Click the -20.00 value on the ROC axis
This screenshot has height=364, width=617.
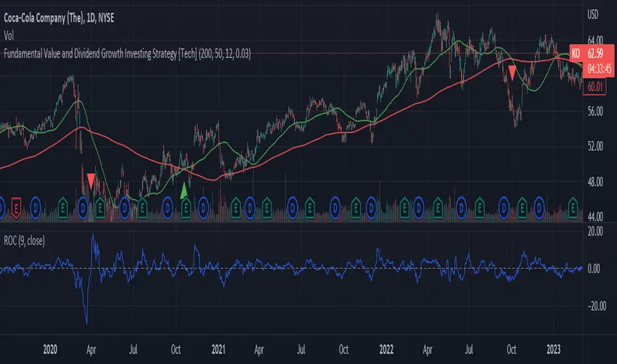point(596,306)
